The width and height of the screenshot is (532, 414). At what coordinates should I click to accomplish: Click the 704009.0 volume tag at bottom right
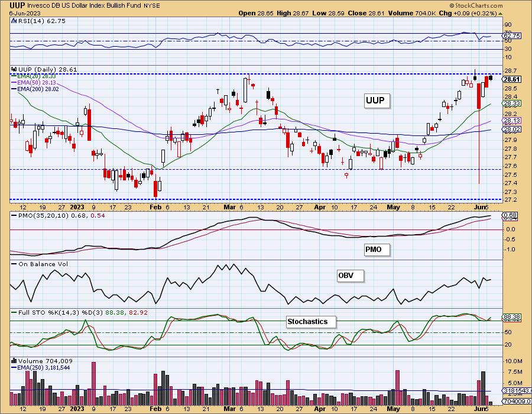click(517, 402)
